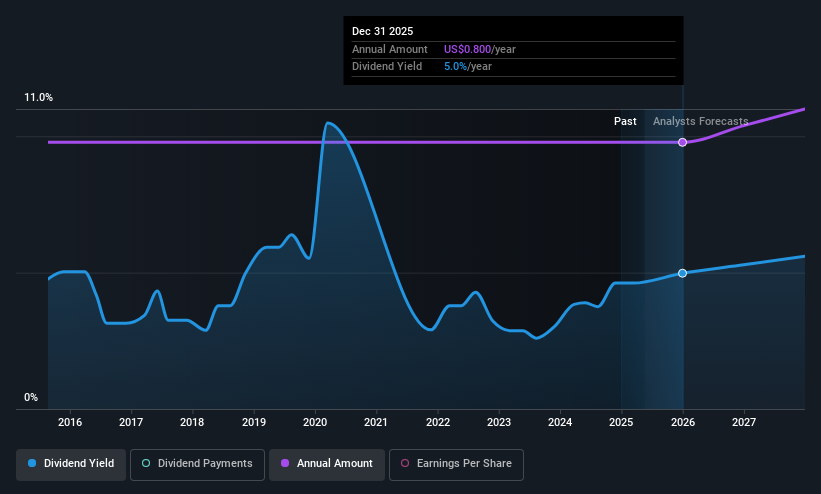Click the 2022 x-axis label
The image size is (821, 494).
tap(438, 422)
